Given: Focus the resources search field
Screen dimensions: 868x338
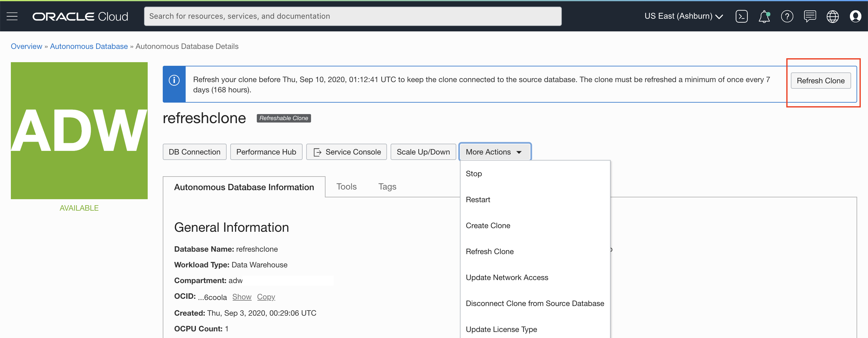Looking at the screenshot, I should coord(352,16).
